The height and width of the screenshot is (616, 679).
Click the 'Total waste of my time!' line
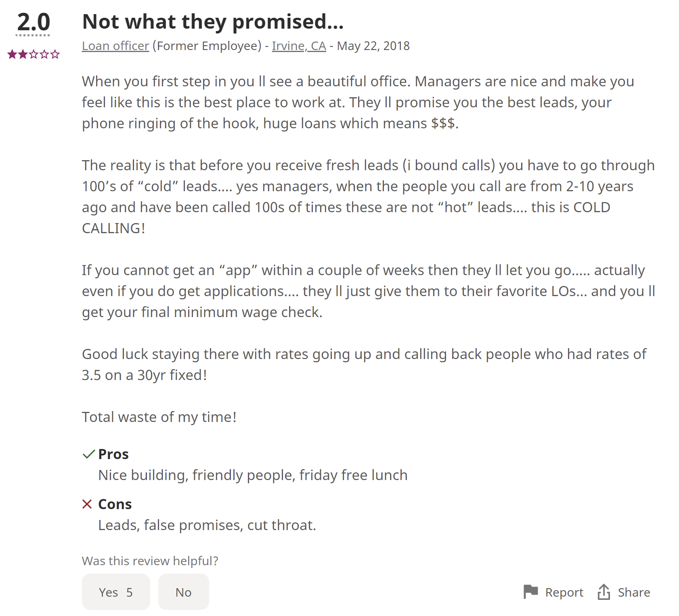[159, 417]
